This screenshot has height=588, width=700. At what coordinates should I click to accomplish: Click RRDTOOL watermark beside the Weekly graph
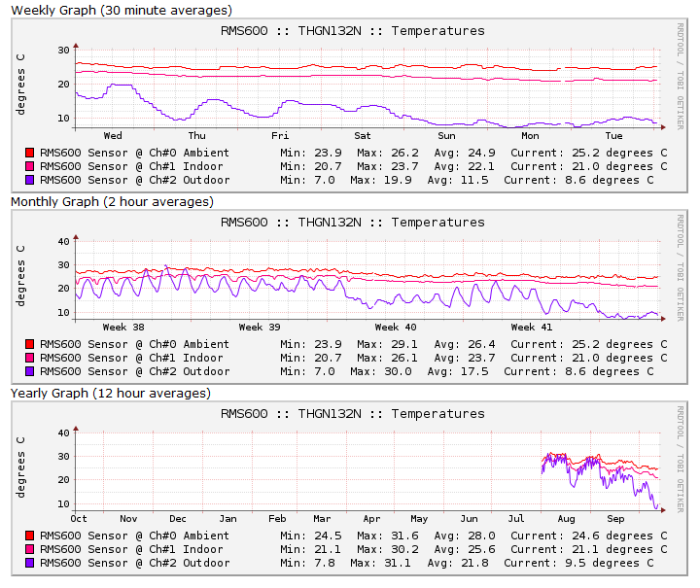pyautogui.click(x=680, y=76)
